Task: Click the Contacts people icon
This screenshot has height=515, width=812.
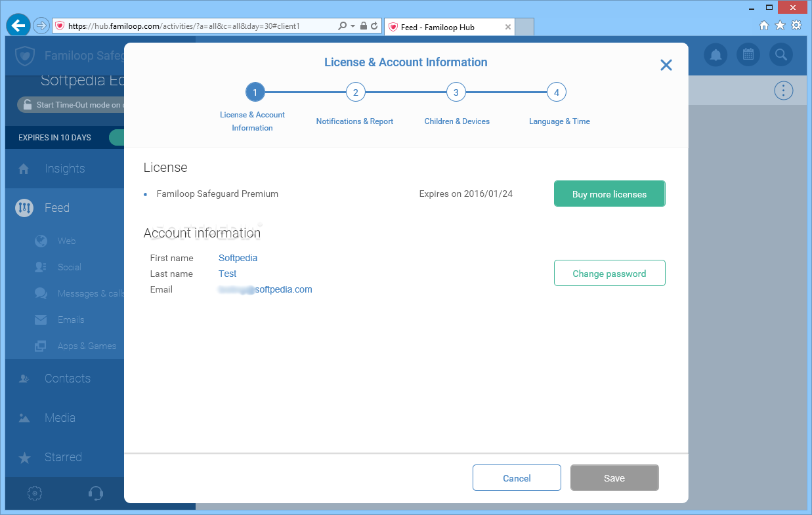Action: 24,379
